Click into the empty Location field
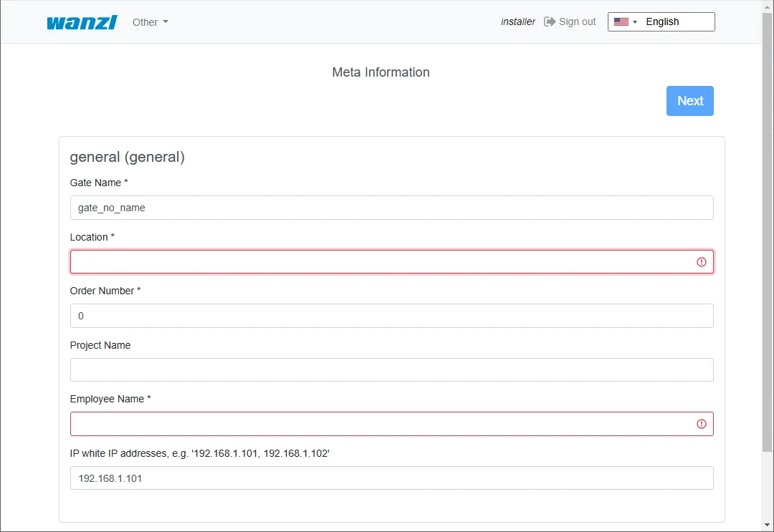Image resolution: width=774 pixels, height=532 pixels. click(380, 262)
